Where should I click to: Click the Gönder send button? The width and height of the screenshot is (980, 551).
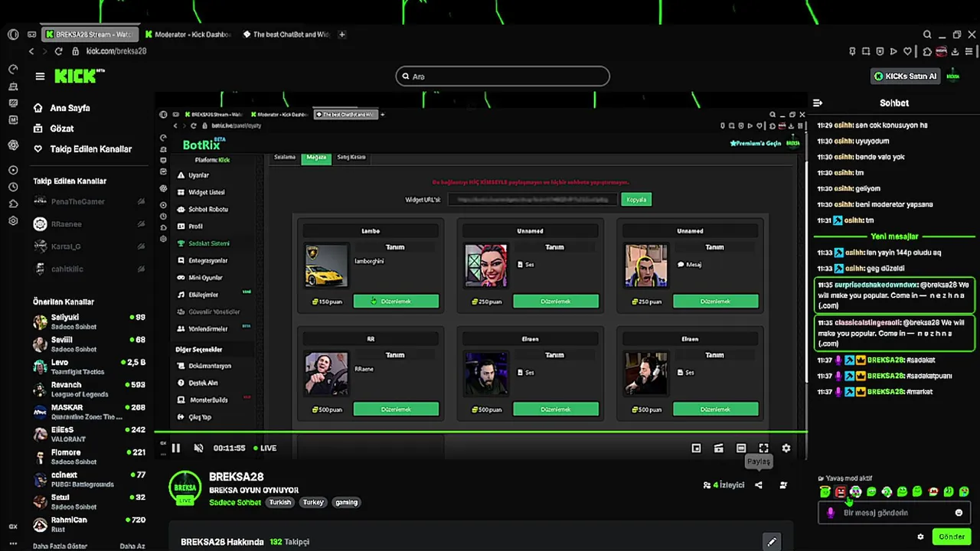point(952,536)
